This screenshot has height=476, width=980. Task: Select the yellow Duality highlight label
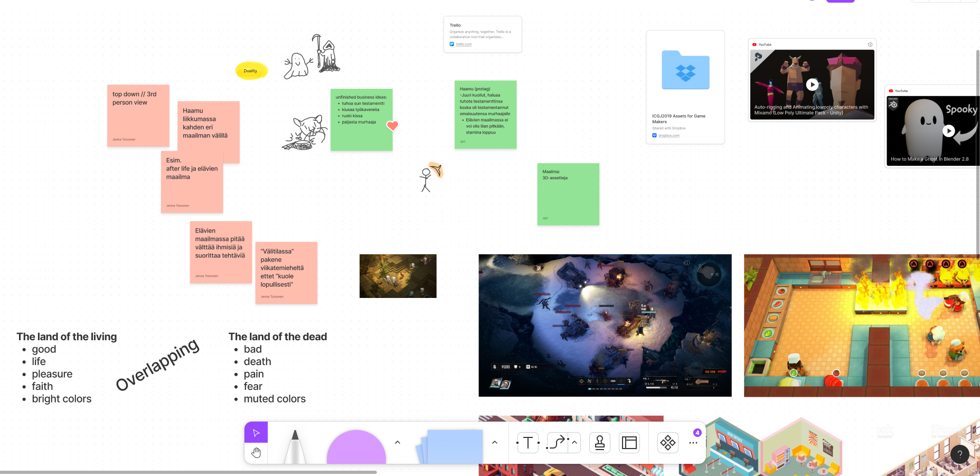251,71
